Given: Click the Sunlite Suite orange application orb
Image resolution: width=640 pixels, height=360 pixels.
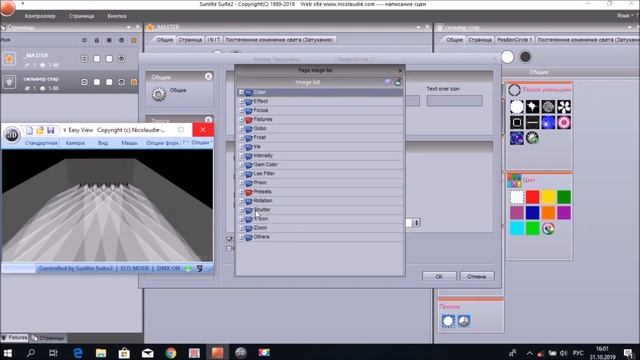Looking at the screenshot, I should [7, 8].
